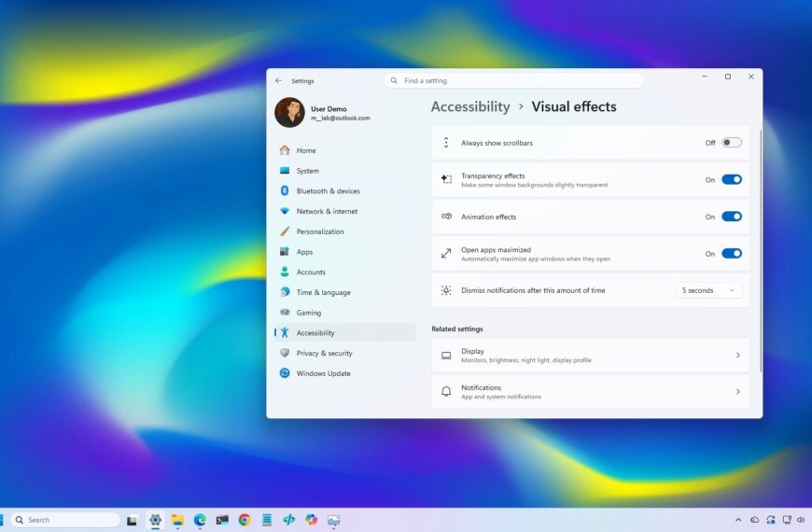Viewport: 812px width, 532px height.
Task: Open the Time & language page
Action: (x=345, y=292)
